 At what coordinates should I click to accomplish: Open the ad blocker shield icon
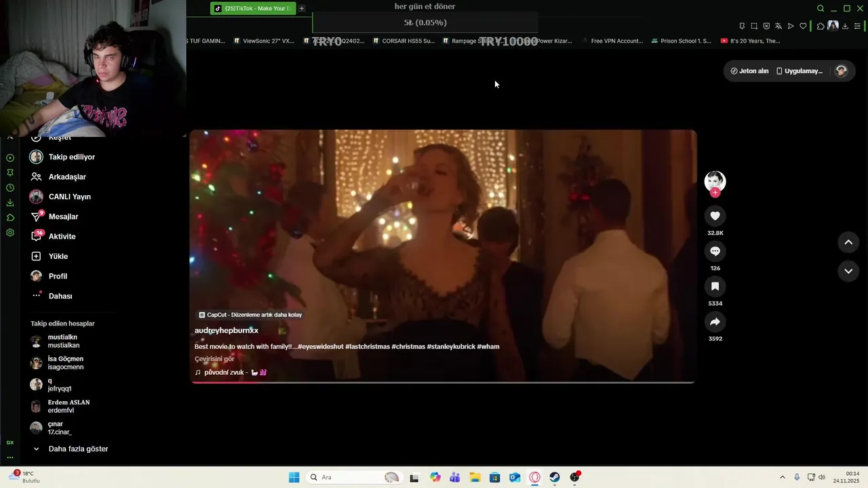(766, 26)
